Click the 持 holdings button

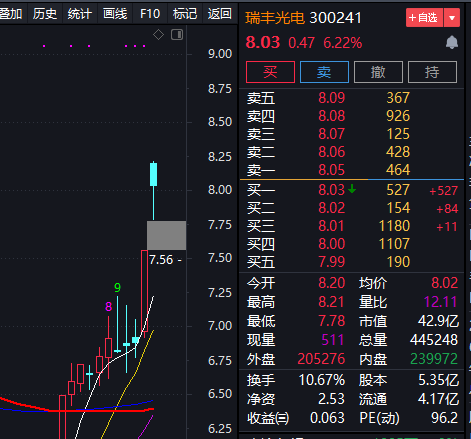pyautogui.click(x=432, y=72)
